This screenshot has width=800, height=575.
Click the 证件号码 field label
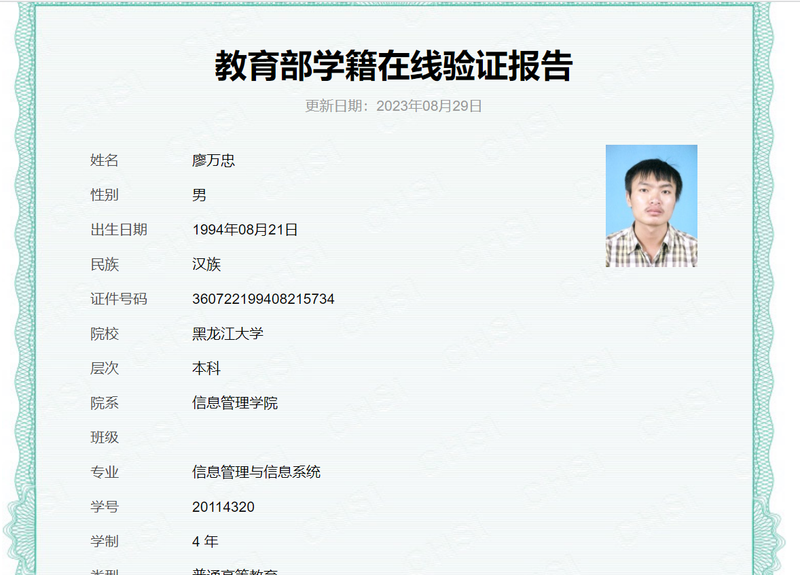(119, 299)
